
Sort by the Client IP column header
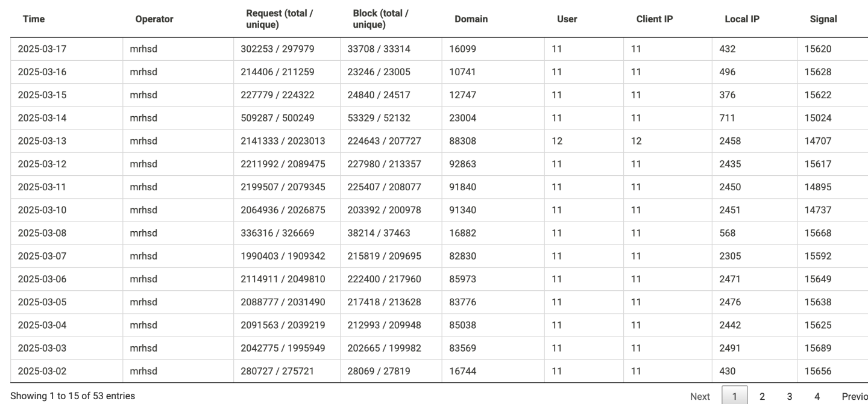[x=654, y=19]
